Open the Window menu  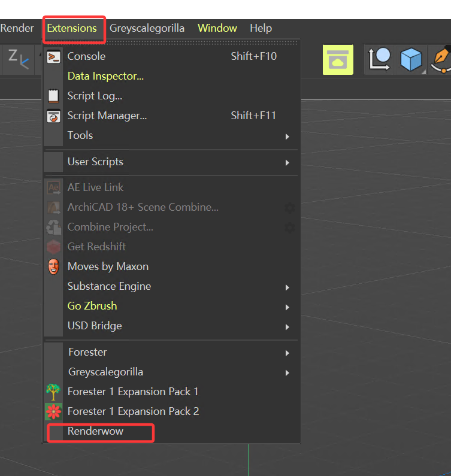point(217,28)
